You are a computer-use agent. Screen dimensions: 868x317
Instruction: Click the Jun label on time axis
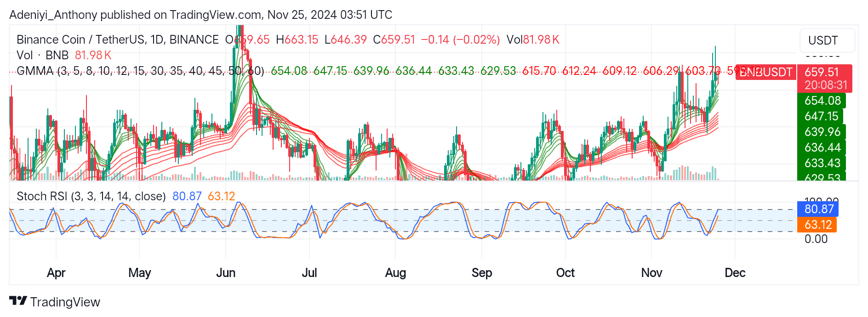pos(226,273)
